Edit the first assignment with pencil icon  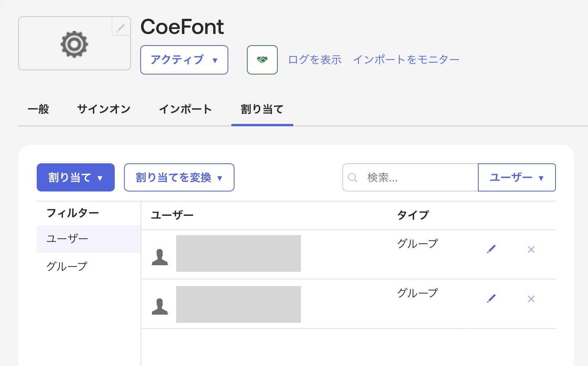491,249
